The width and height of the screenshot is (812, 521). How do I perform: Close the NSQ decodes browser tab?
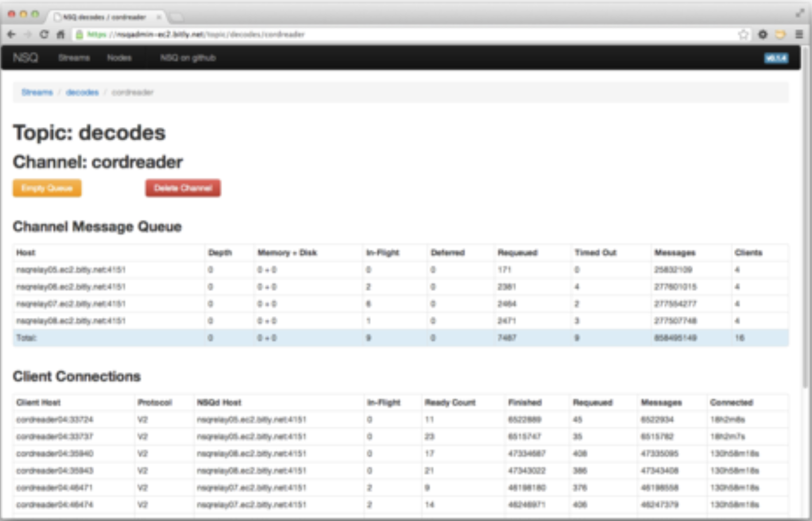click(x=159, y=17)
